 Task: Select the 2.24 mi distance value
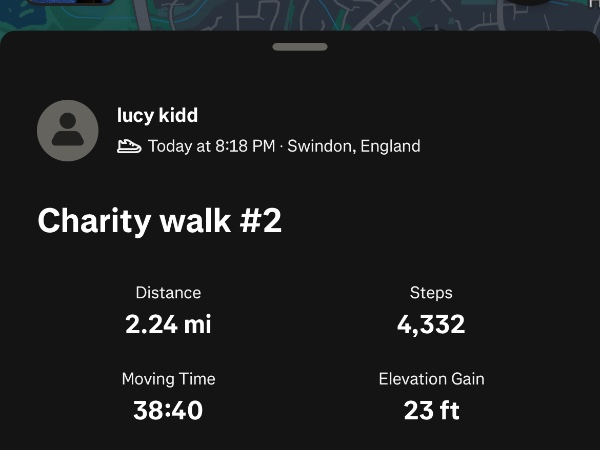click(x=168, y=324)
